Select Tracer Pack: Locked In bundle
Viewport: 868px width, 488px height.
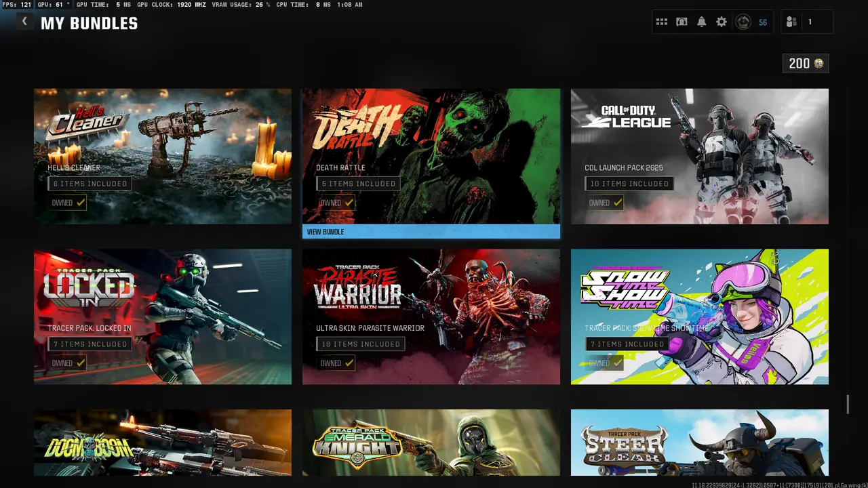(x=163, y=317)
